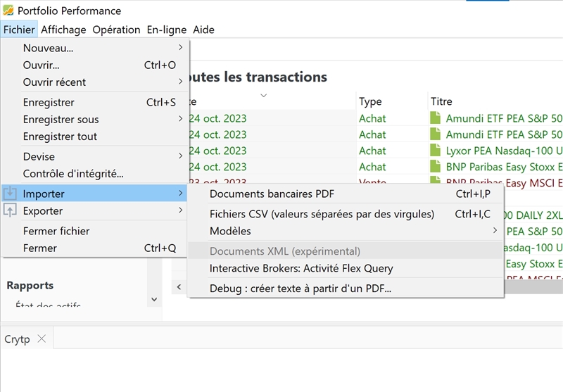
Task: Click the Importer download icon
Action: click(10, 193)
